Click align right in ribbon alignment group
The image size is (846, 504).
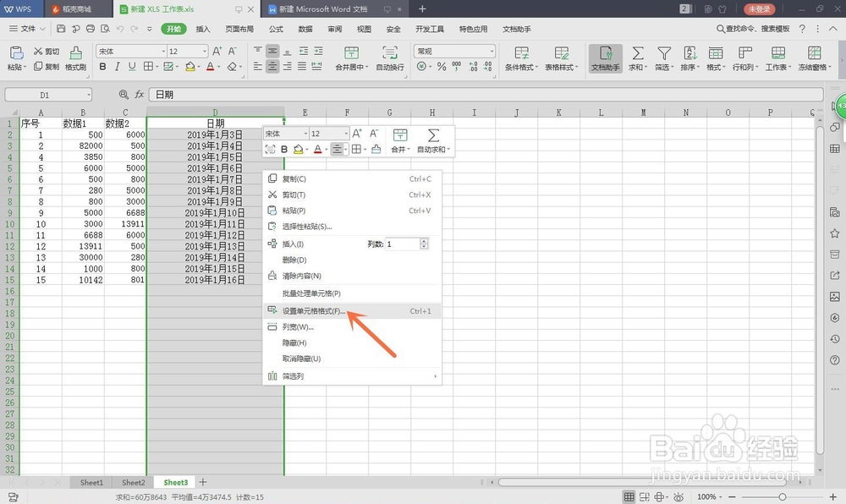tap(287, 66)
